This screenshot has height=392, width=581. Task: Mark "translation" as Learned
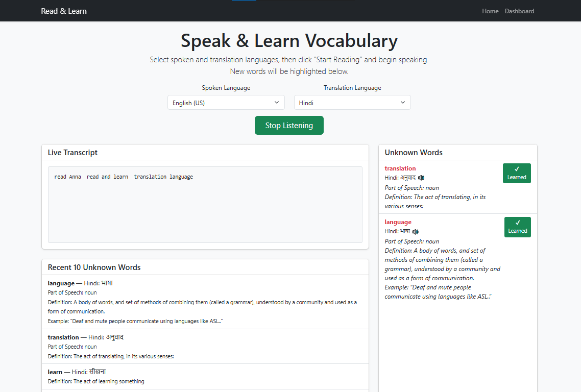[516, 173]
